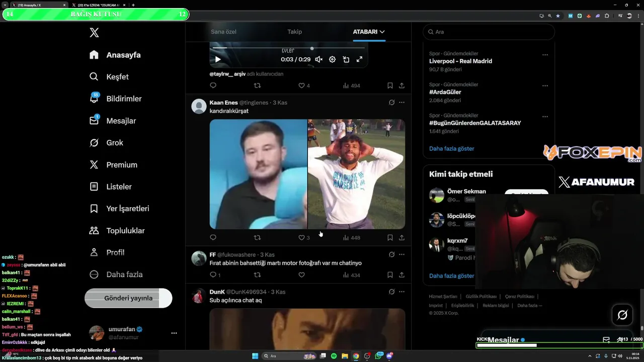Switch to Sana özel tab

[223, 32]
